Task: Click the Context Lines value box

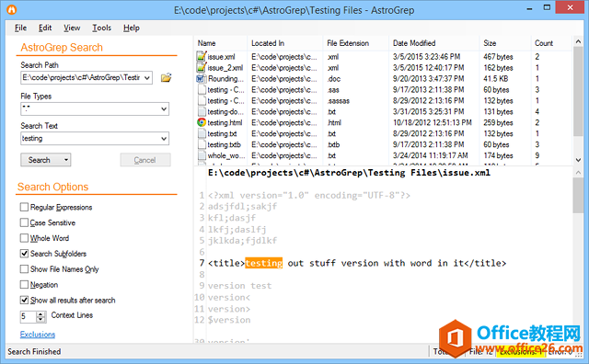Action: point(29,317)
